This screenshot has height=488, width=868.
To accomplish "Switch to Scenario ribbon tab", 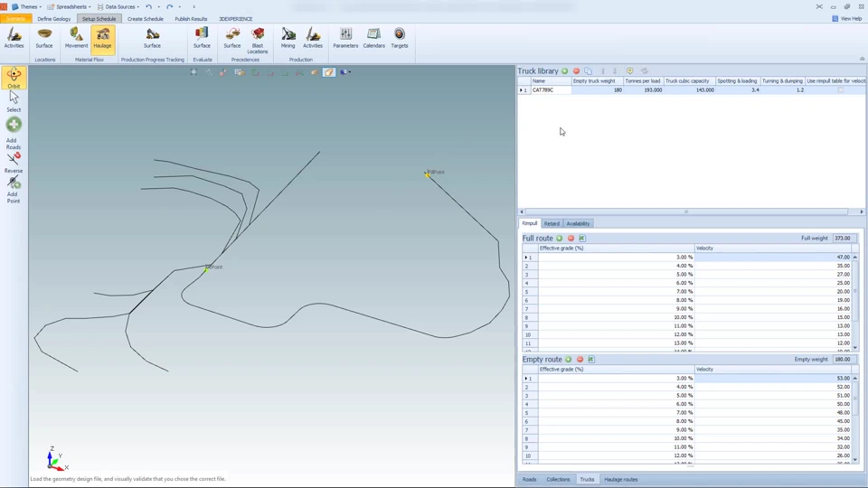I will pos(15,19).
